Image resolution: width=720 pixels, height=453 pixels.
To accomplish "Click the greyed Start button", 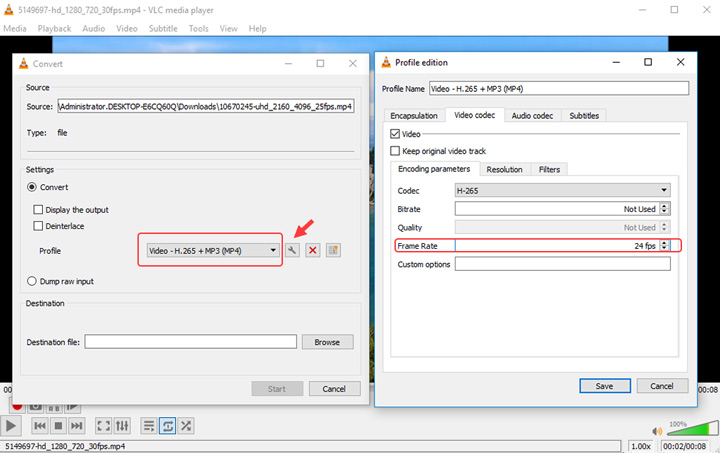I will coord(277,389).
